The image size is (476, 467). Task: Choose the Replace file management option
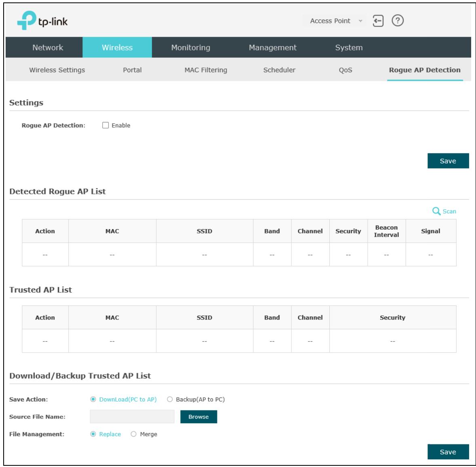point(93,434)
